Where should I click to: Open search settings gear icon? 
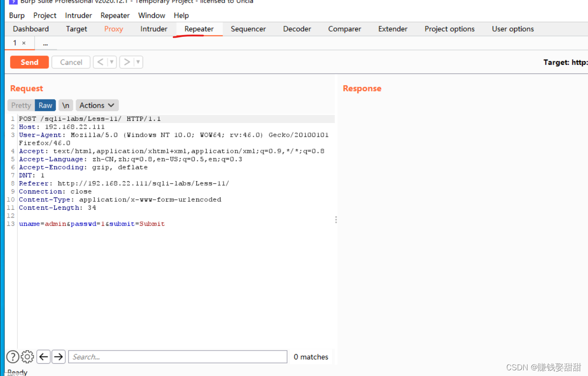click(x=27, y=357)
